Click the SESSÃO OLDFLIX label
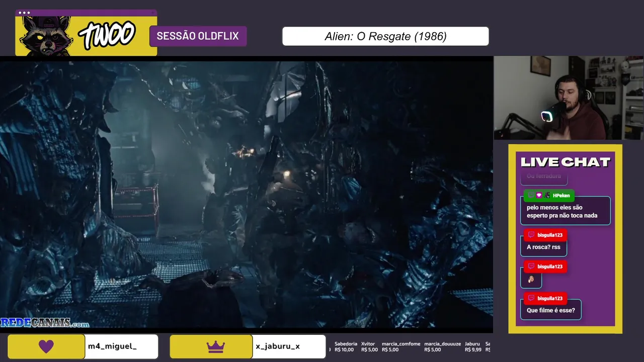Image resolution: width=644 pixels, height=362 pixels. tap(198, 36)
